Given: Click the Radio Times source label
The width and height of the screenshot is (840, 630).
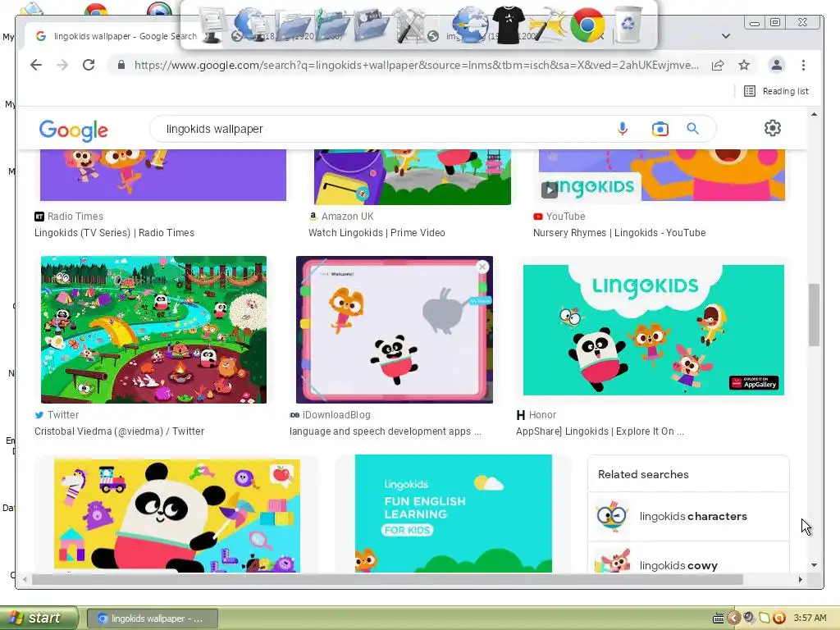Looking at the screenshot, I should pos(75,217).
